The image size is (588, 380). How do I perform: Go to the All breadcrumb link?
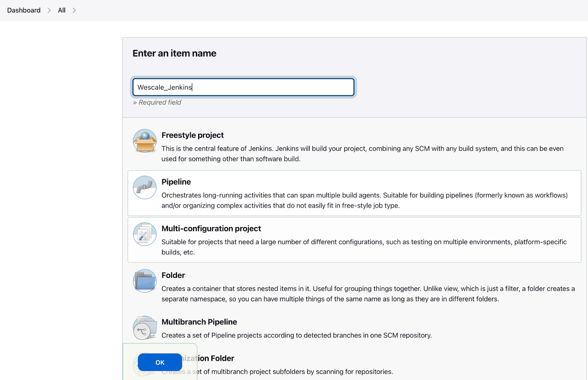62,10
